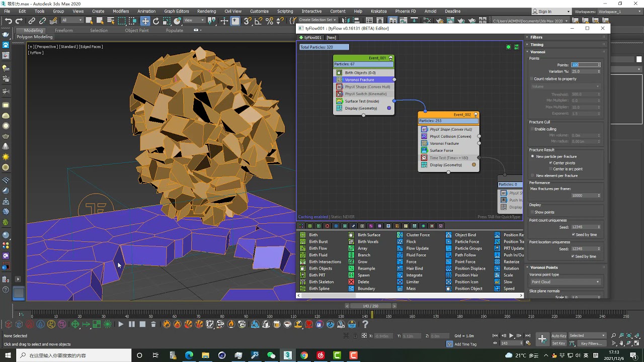The width and height of the screenshot is (644, 362).
Task: Click the Object Bind operator icon
Action: pyautogui.click(x=449, y=235)
